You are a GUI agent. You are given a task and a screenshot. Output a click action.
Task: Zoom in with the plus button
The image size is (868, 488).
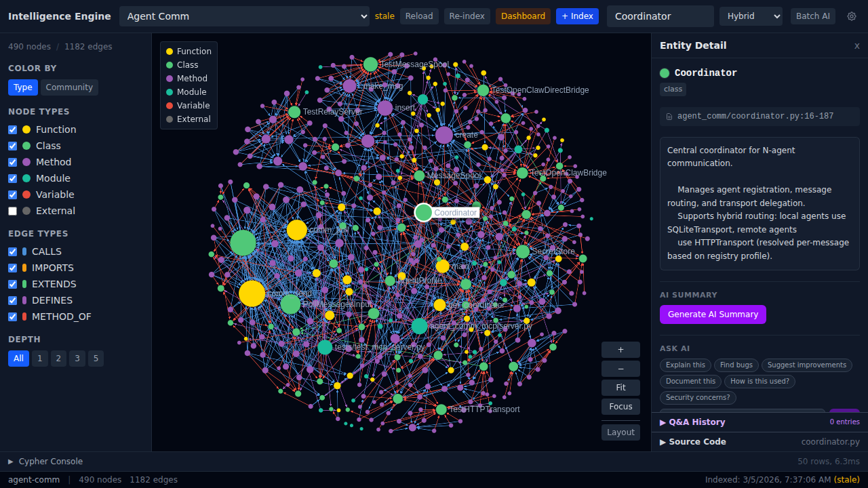(620, 350)
